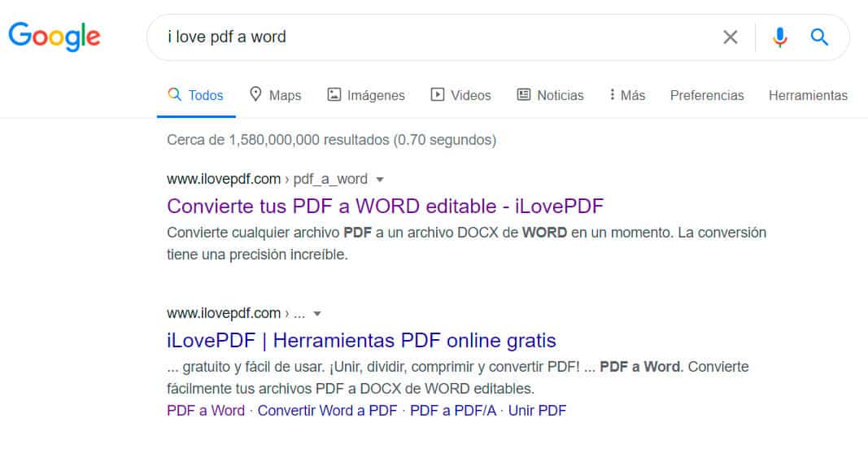This screenshot has width=868, height=453.
Task: Open the Noticias tab
Action: click(x=550, y=95)
